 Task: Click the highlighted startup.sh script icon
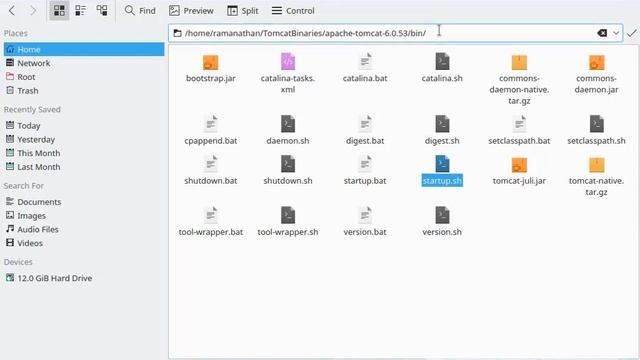[442, 164]
